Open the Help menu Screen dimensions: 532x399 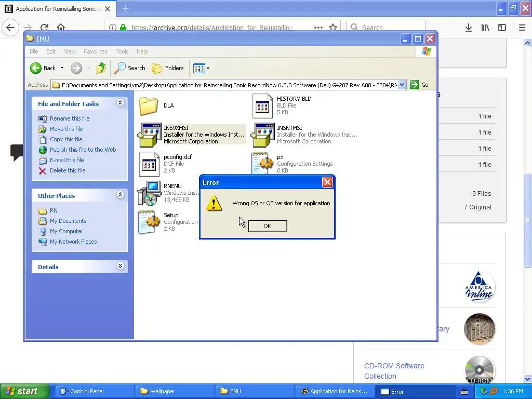tap(142, 51)
